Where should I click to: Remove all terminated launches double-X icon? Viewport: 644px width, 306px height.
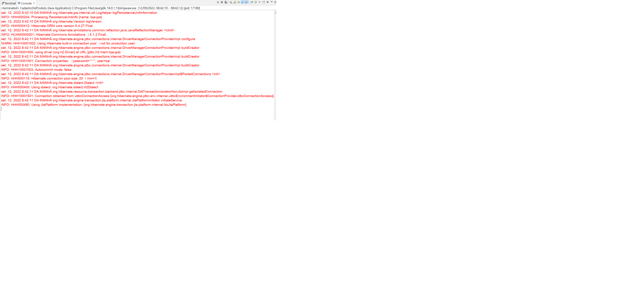click(226, 2)
